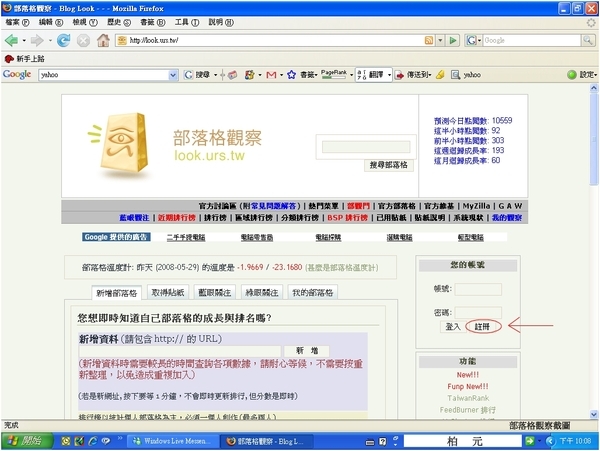Image resolution: width=600 pixels, height=451 pixels.
Task: Open the 二手手提電腦 ad link
Action: pos(186,238)
